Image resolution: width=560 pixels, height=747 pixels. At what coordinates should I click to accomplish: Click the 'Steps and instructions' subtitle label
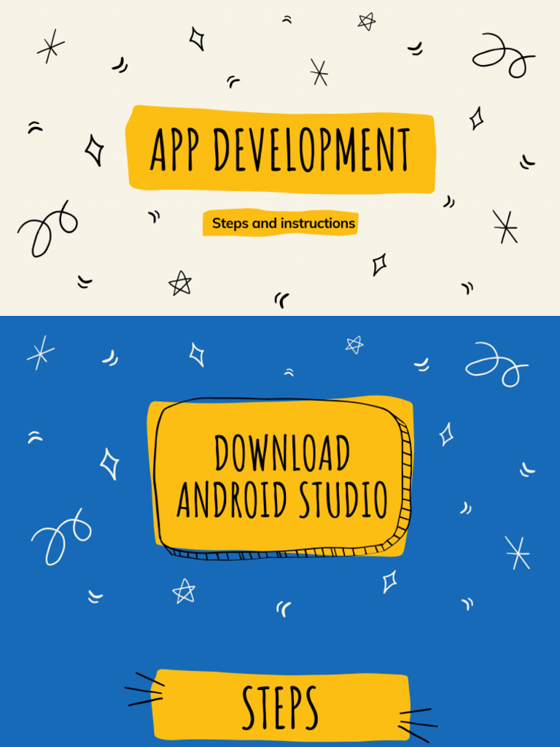pyautogui.click(x=281, y=223)
